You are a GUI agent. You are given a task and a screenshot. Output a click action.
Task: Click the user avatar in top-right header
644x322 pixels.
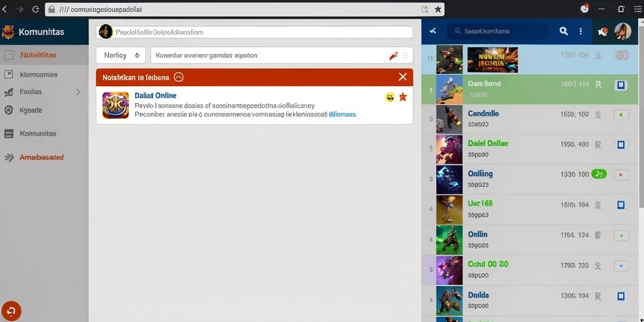coord(623,31)
